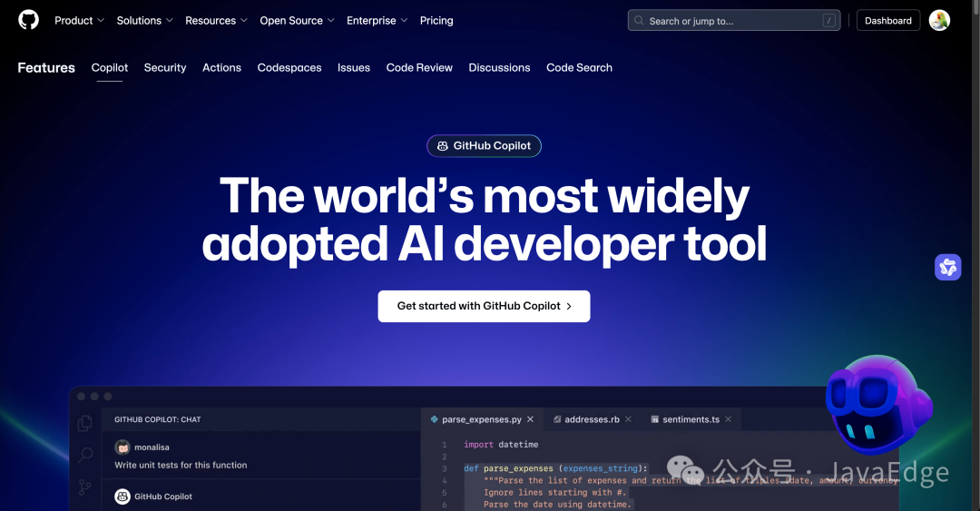The width and height of the screenshot is (980, 511).
Task: Switch to the Codespaces features tab
Action: tap(289, 67)
